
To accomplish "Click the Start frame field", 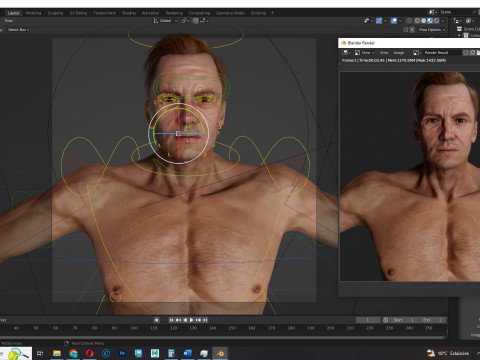I will tap(404, 320).
